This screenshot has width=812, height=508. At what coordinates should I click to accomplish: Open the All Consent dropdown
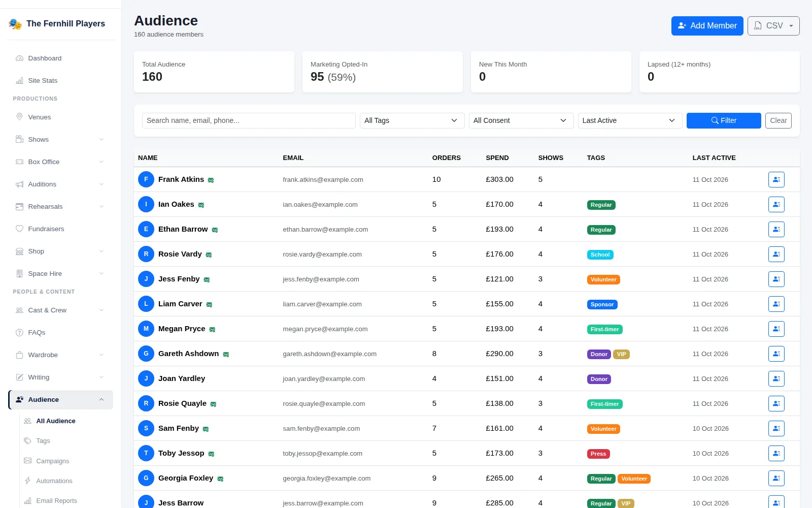click(x=521, y=120)
